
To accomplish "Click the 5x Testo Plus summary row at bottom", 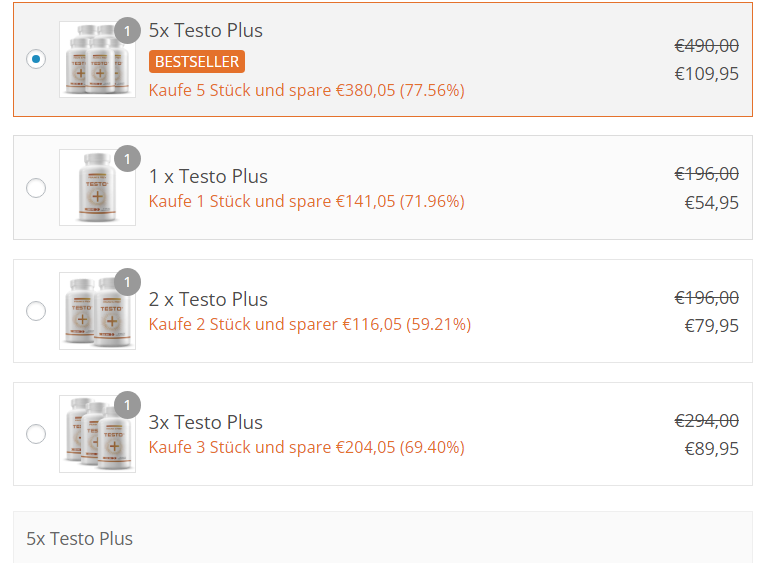I will pyautogui.click(x=383, y=538).
